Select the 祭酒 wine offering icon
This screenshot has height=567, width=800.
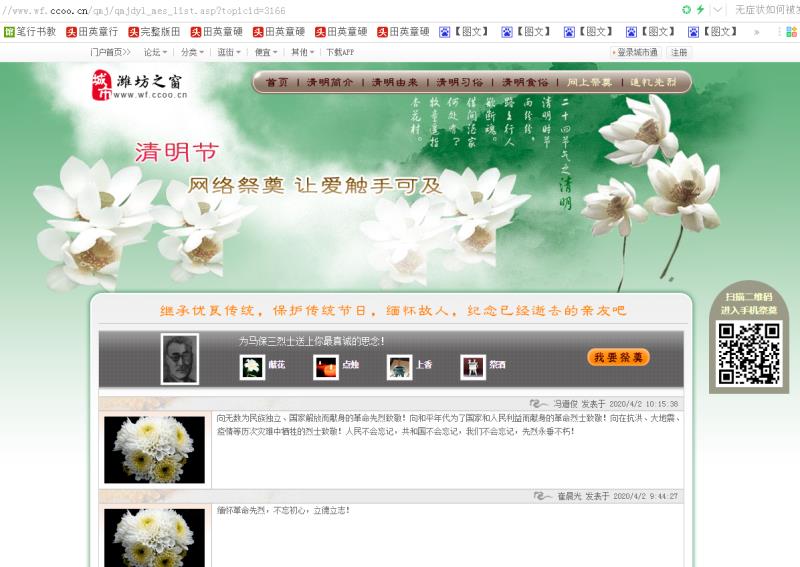(473, 367)
